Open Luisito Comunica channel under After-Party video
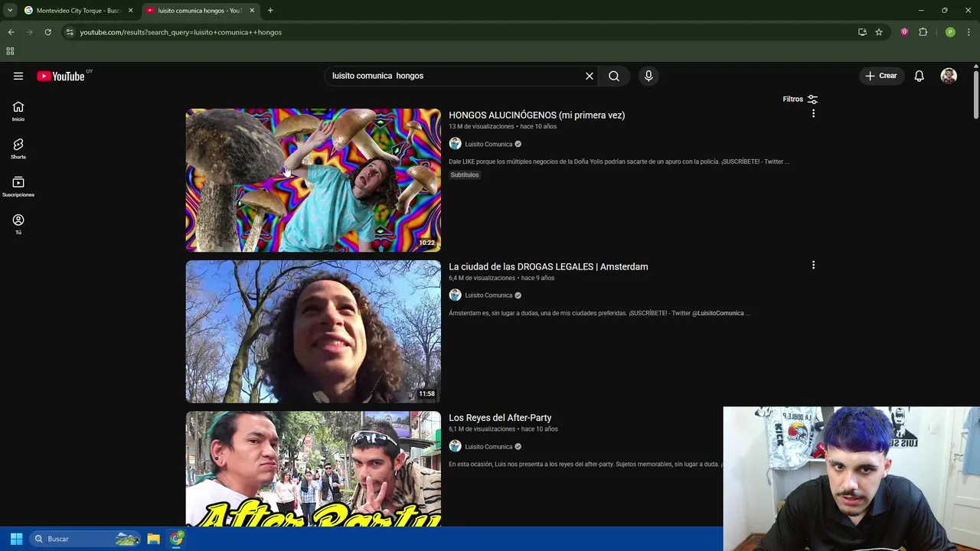Image resolution: width=980 pixels, height=551 pixels. click(x=488, y=447)
